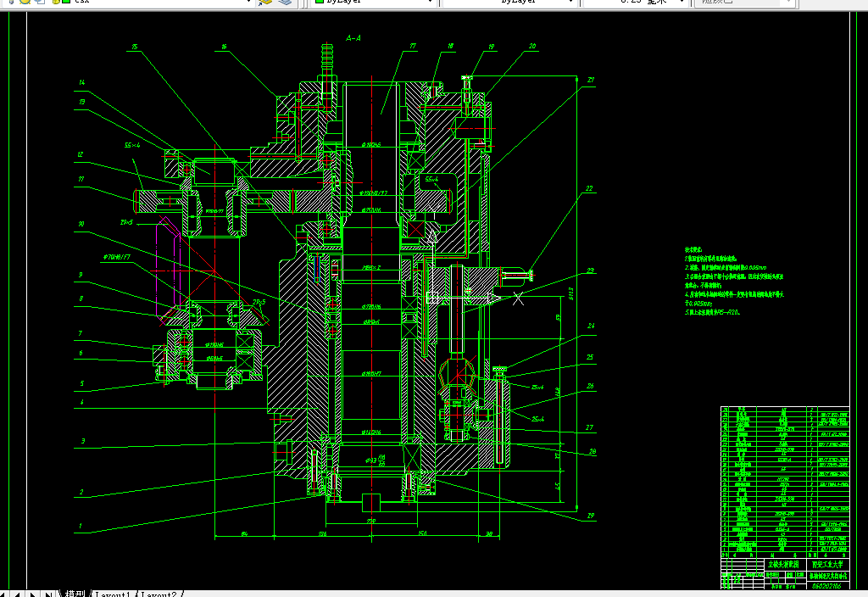Click part callout number 13
This screenshot has height=597, width=868.
82,103
